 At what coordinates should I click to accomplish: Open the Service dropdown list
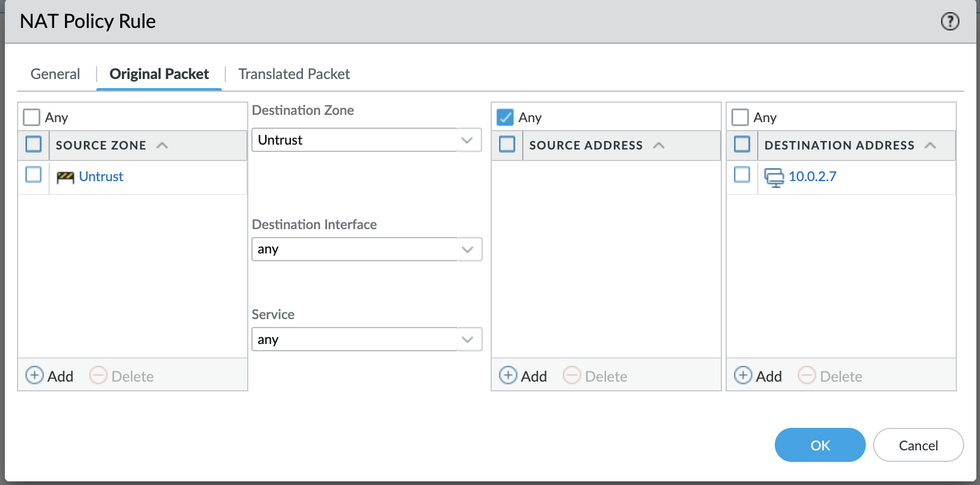[x=467, y=340]
